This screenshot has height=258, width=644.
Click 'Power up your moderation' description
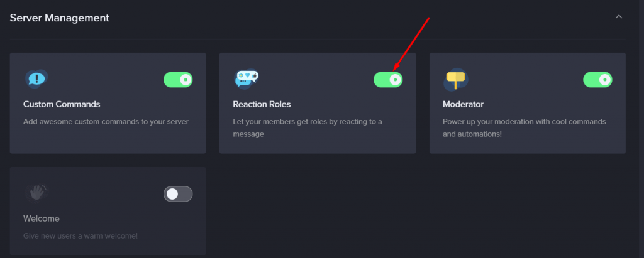[x=524, y=127]
